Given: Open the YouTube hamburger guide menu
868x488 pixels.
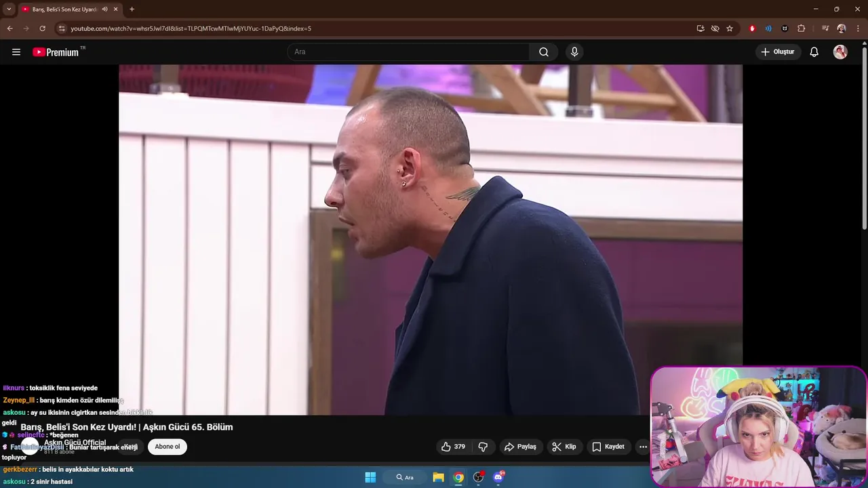Looking at the screenshot, I should 16,52.
